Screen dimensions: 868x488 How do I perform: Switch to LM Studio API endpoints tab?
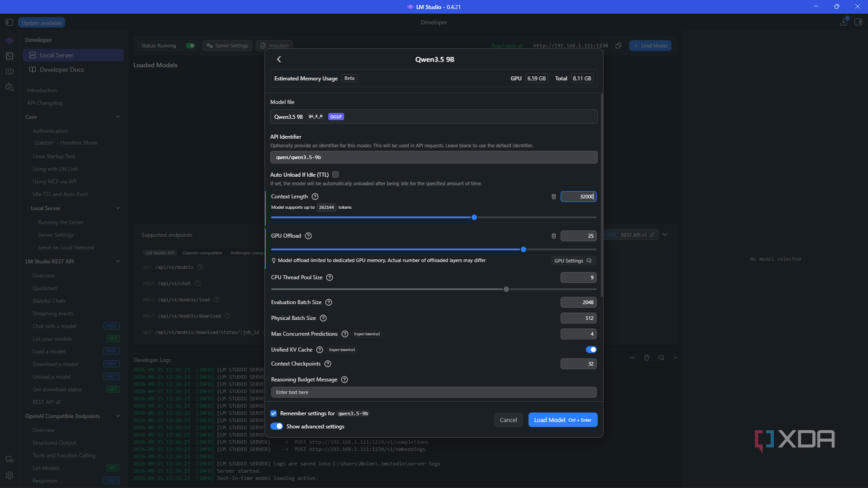click(x=160, y=253)
